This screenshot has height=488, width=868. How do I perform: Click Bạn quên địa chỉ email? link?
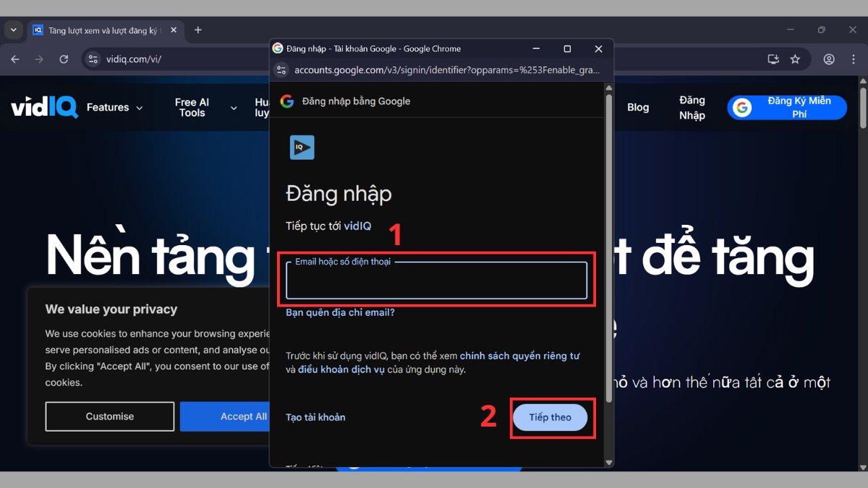coord(340,313)
